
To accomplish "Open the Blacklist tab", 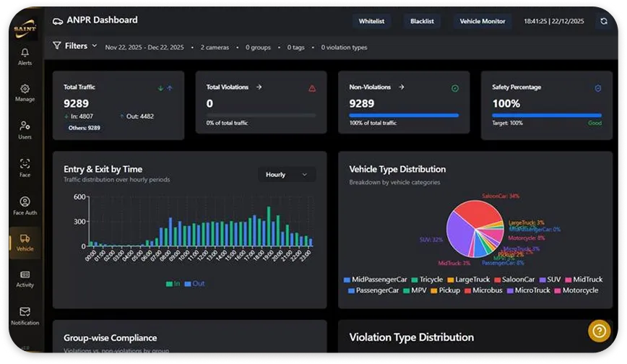I will pos(421,22).
